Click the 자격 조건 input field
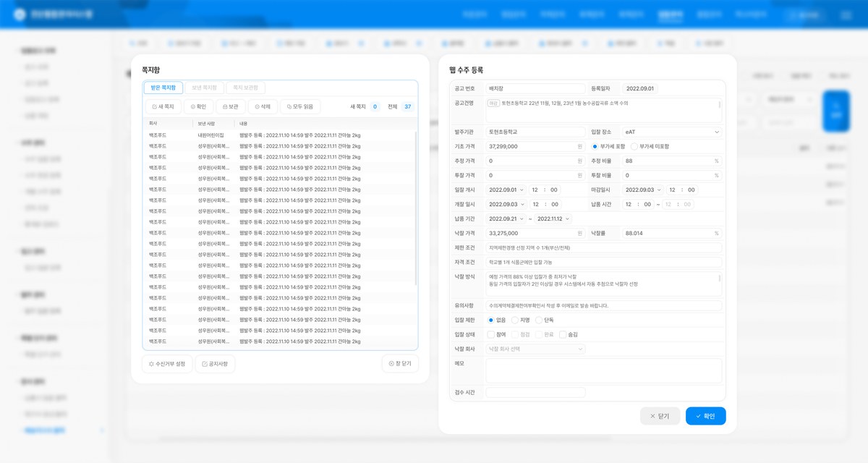Viewport: 868px width, 463px height. pos(604,262)
